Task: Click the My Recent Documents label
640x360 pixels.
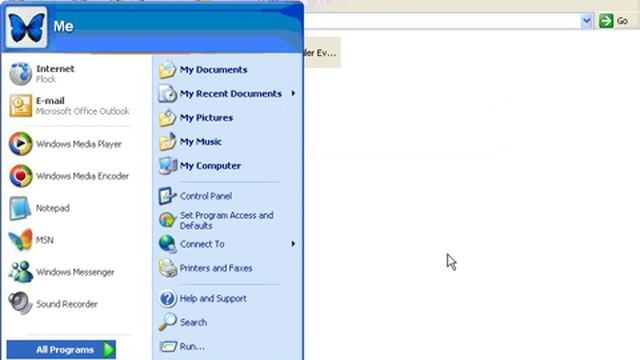Action: click(x=231, y=94)
